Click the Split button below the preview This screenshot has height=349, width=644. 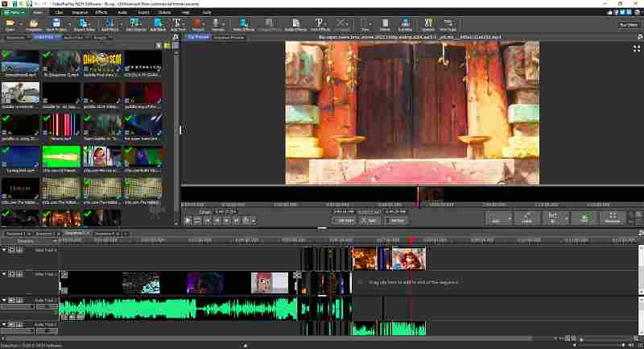tap(370, 219)
